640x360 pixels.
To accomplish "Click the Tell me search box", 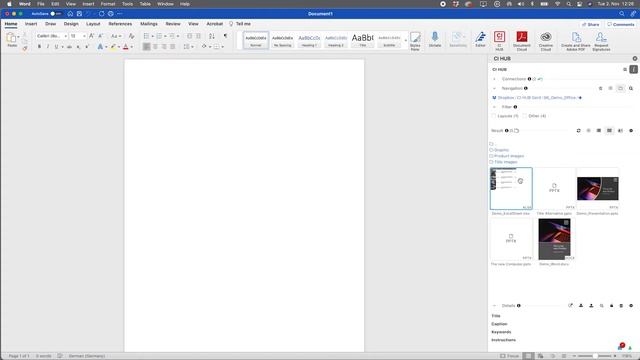I will [x=240, y=24].
